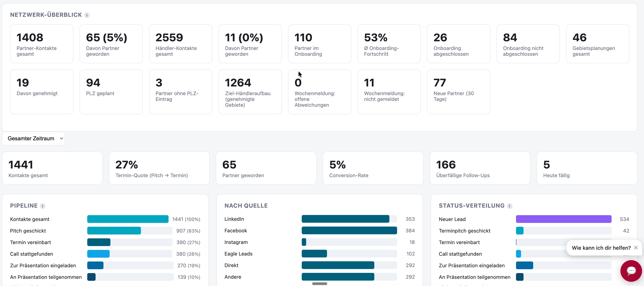644x286 pixels.
Task: Click the LinkedIn source row label
Action: click(x=234, y=219)
